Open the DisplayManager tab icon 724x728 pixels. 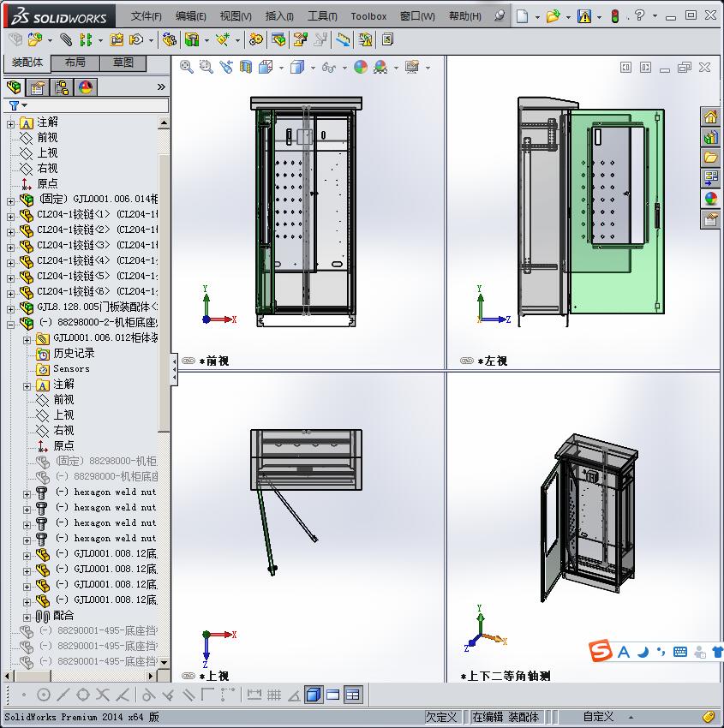pos(86,87)
